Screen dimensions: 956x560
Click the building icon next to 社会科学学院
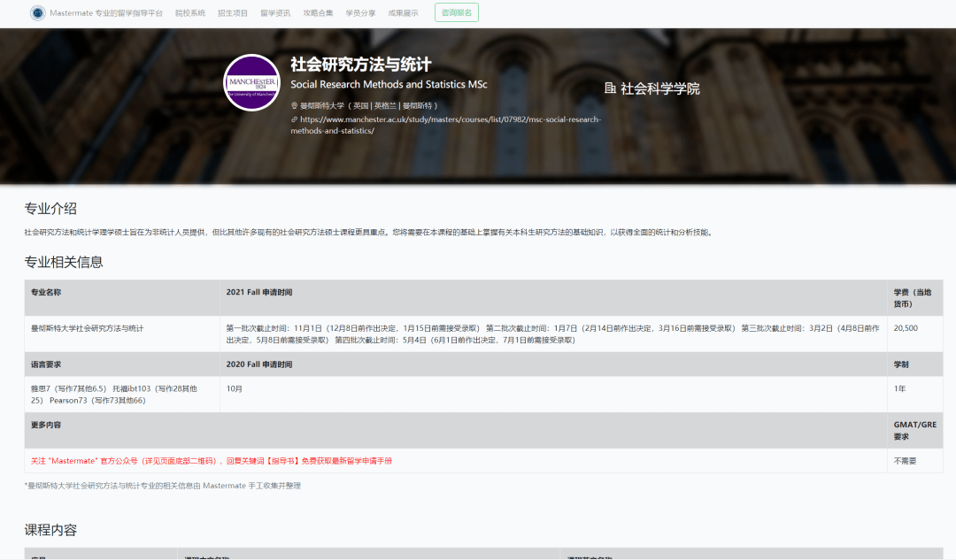pos(610,88)
